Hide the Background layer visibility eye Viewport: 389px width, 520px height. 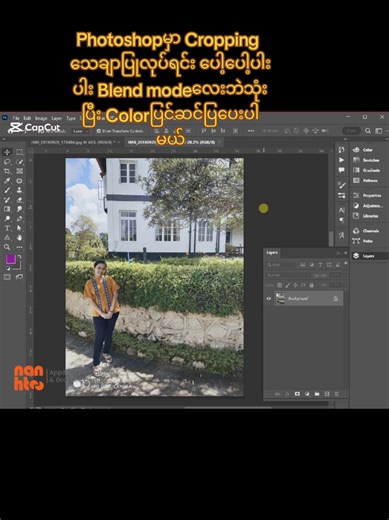(x=269, y=299)
